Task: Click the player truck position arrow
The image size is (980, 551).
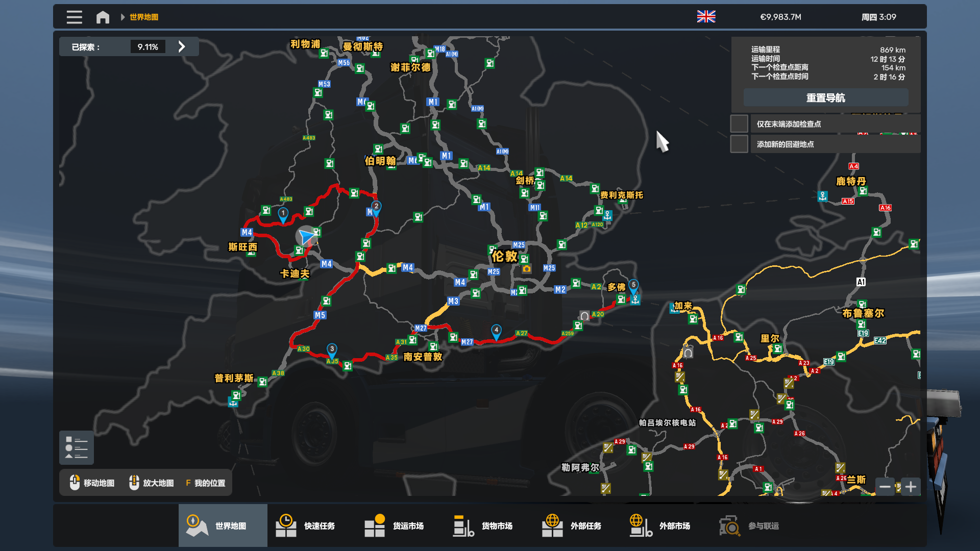Action: pos(306,236)
